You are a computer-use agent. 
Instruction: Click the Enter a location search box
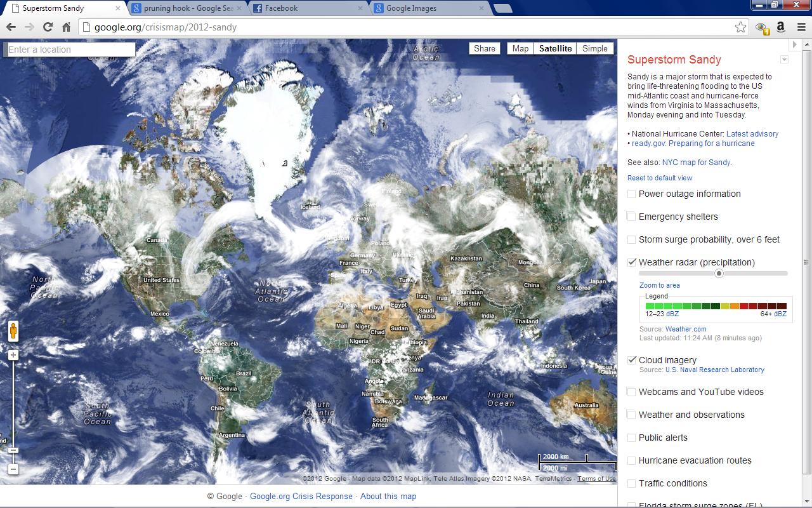[69, 50]
